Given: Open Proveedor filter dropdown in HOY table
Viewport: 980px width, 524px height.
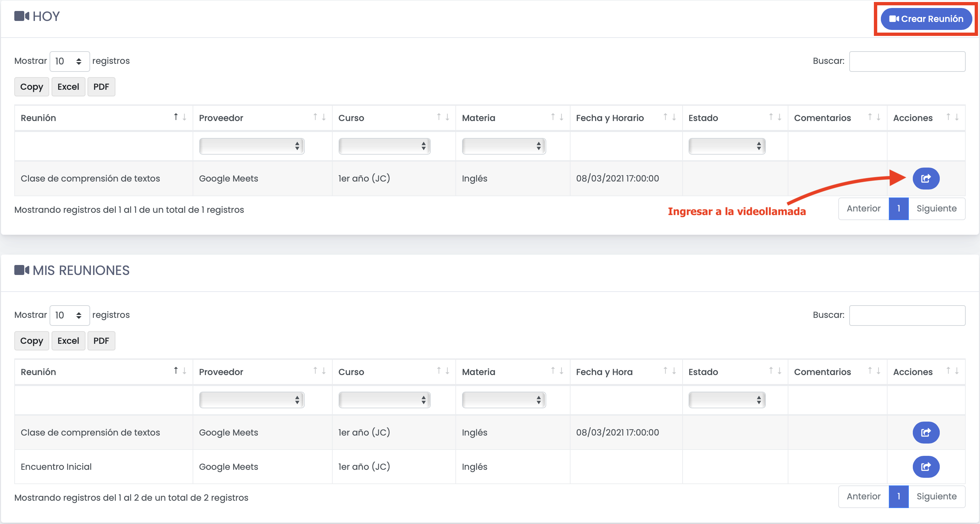Looking at the screenshot, I should pyautogui.click(x=251, y=146).
